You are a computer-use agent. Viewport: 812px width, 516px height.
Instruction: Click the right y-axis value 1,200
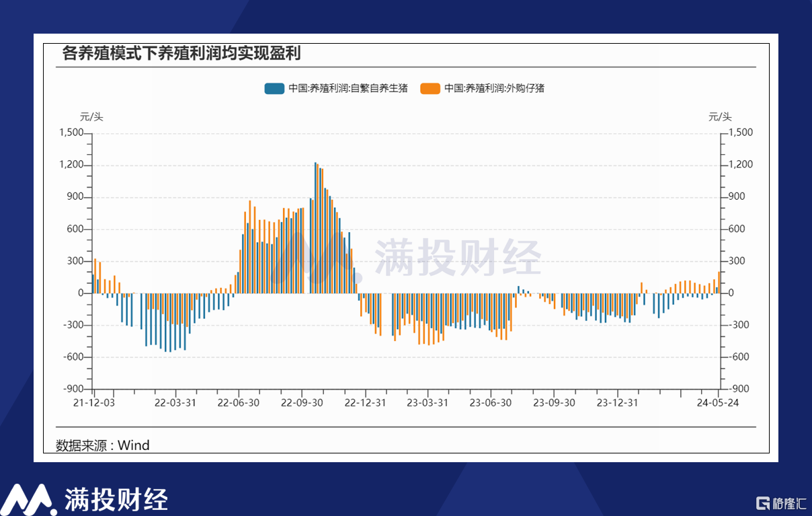741,165
